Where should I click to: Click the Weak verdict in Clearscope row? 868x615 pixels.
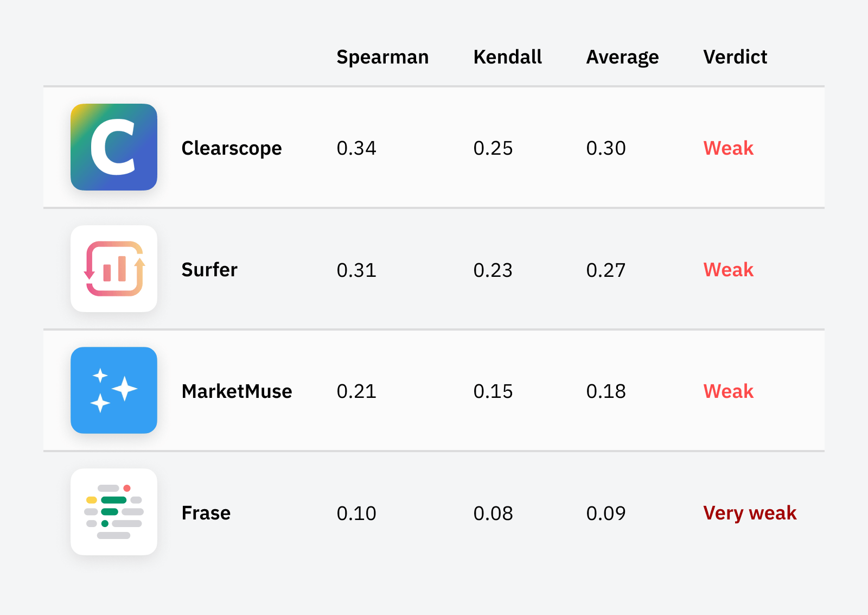click(x=728, y=148)
